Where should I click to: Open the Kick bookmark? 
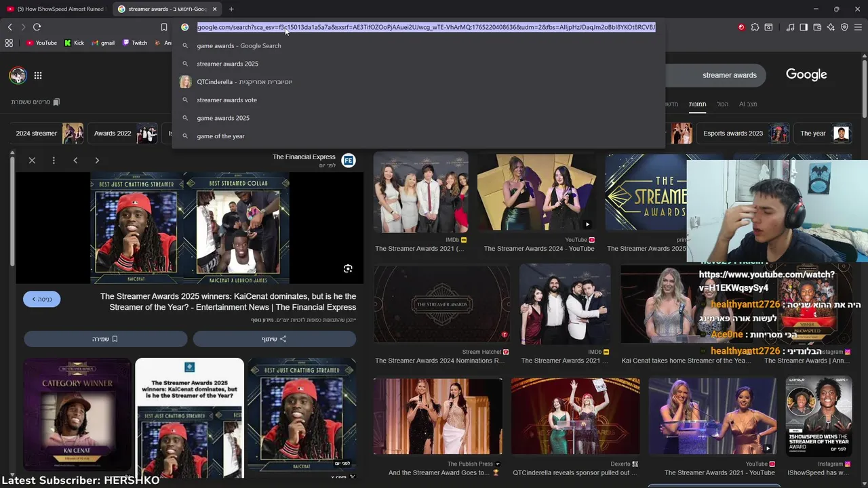pos(74,43)
